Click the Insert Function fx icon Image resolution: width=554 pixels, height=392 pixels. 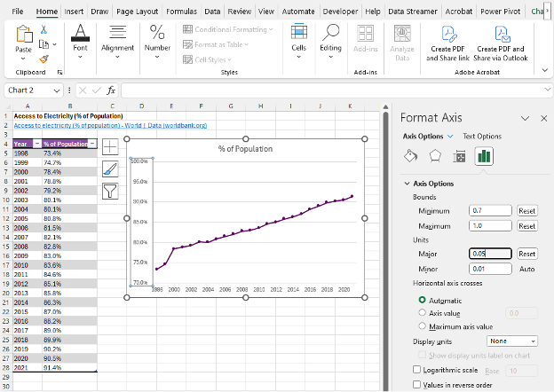pos(111,90)
